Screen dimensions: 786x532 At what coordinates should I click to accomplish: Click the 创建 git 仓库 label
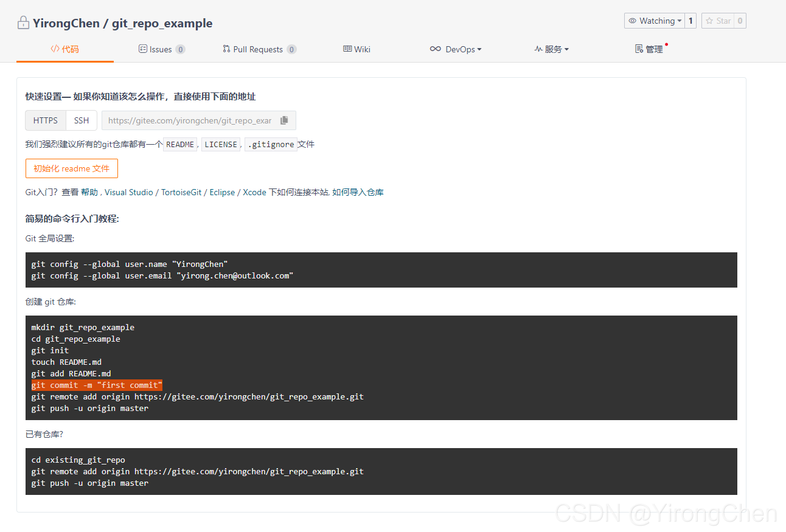point(50,302)
